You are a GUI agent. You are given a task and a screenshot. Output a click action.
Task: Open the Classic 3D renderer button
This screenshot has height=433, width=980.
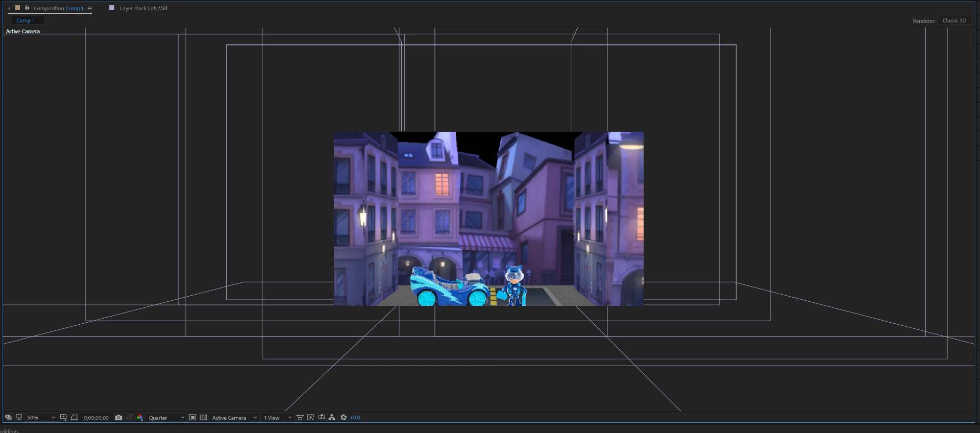[954, 20]
